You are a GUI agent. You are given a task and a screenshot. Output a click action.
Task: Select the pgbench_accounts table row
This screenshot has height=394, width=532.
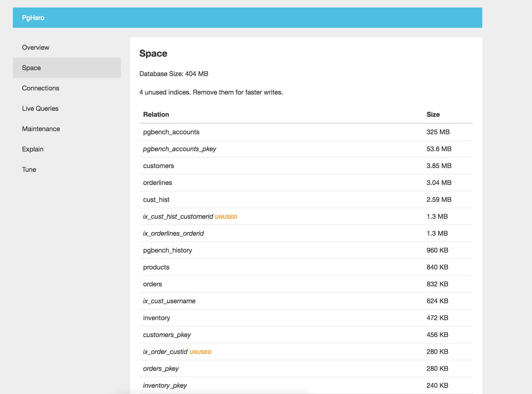click(171, 132)
